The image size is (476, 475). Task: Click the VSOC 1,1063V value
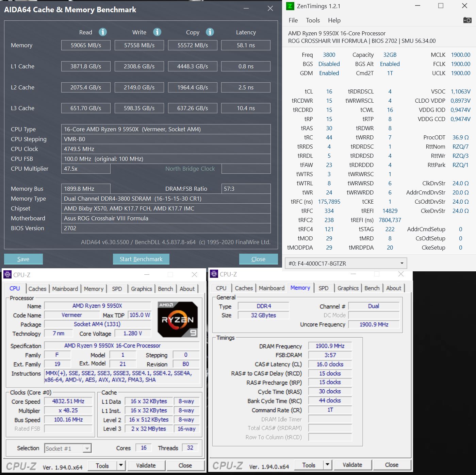point(461,91)
